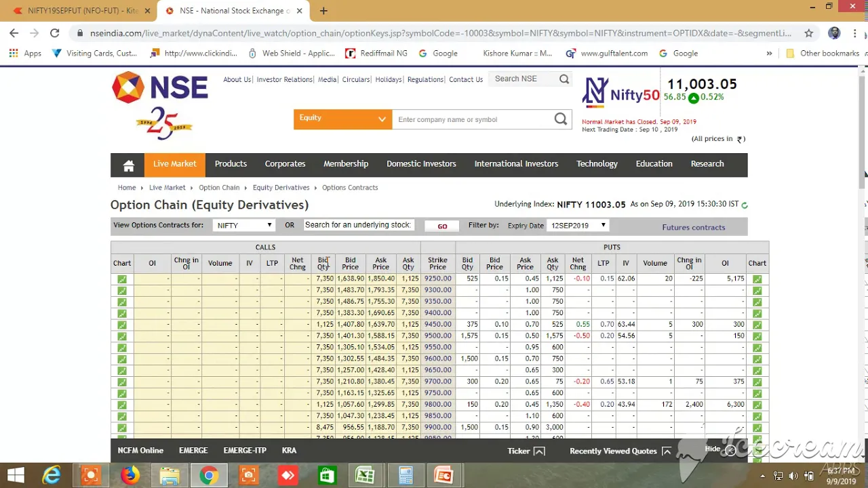
Task: Click the taskbar volume icon
Action: coord(794,476)
